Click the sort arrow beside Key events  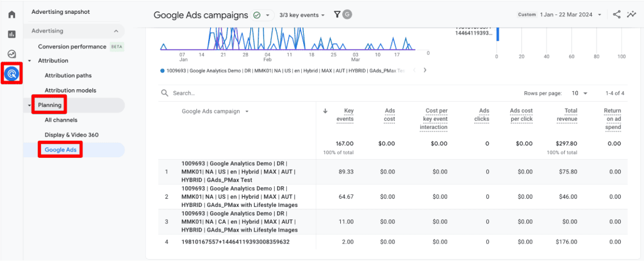(x=326, y=111)
